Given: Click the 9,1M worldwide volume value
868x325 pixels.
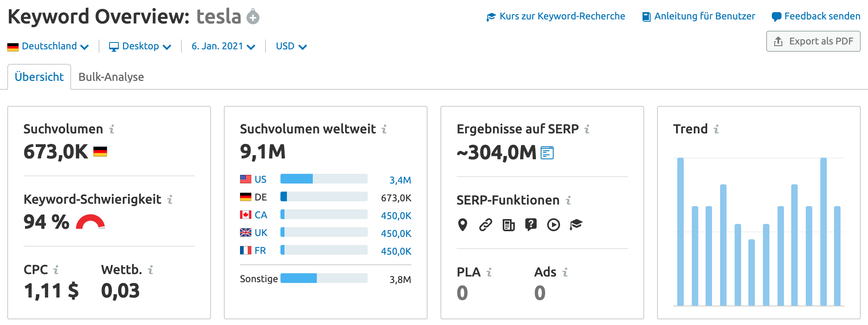Looking at the screenshot, I should point(263,152).
